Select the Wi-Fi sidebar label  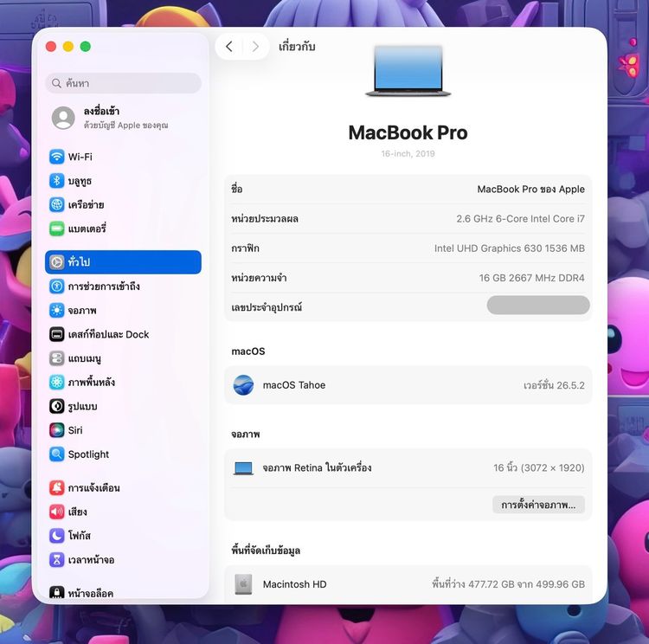pos(80,157)
